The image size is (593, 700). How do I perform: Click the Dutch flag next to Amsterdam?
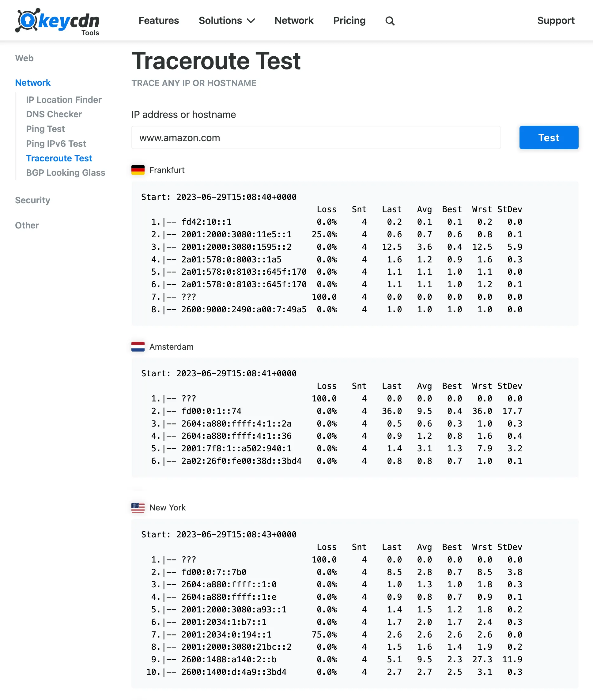(x=138, y=347)
